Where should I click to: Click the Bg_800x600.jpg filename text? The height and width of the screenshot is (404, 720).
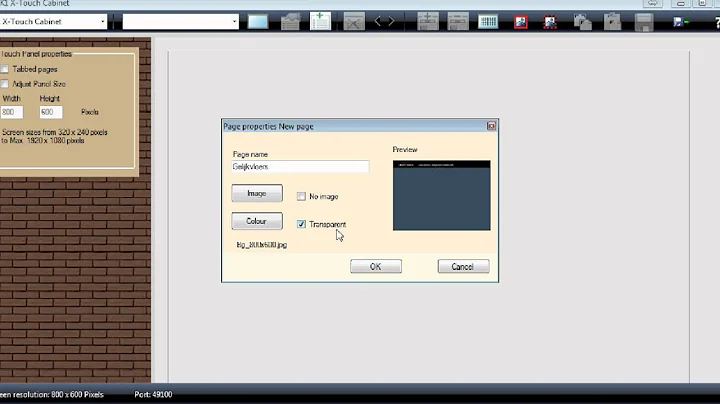262,245
